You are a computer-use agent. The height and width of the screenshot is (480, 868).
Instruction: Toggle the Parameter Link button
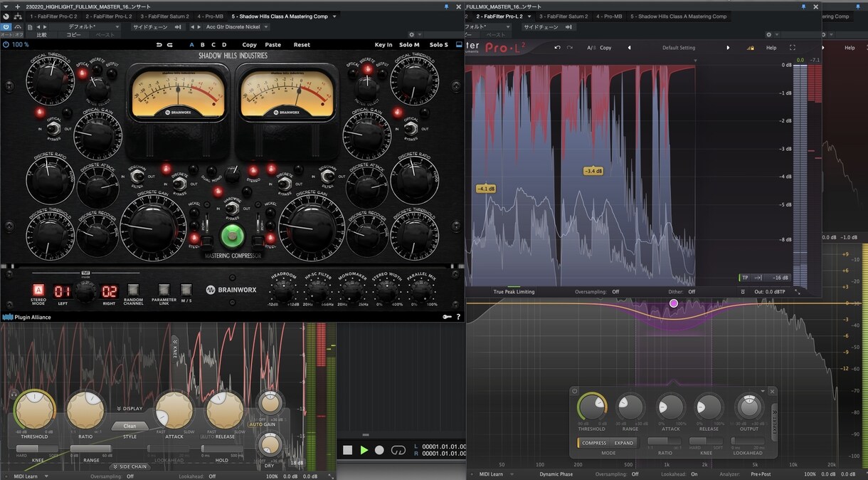point(164,289)
